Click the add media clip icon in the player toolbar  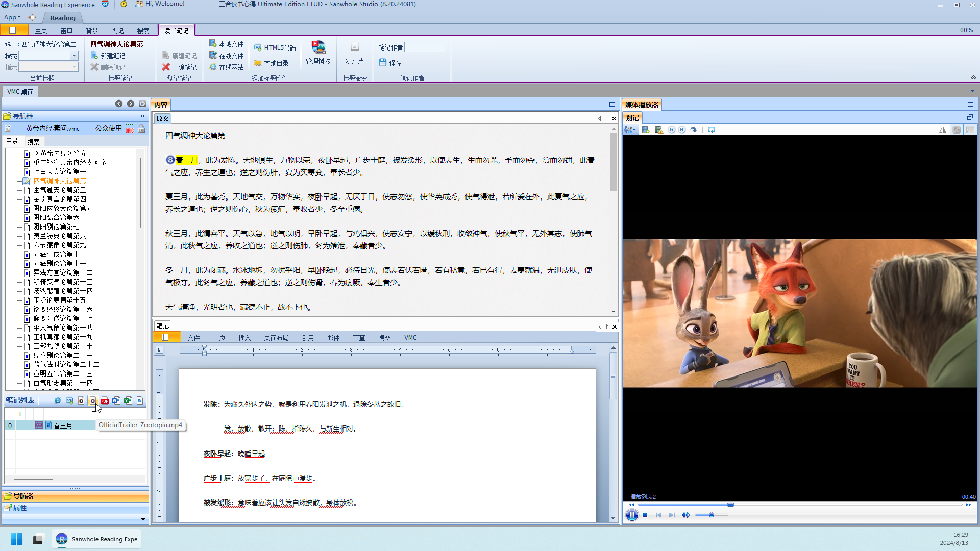[646, 130]
